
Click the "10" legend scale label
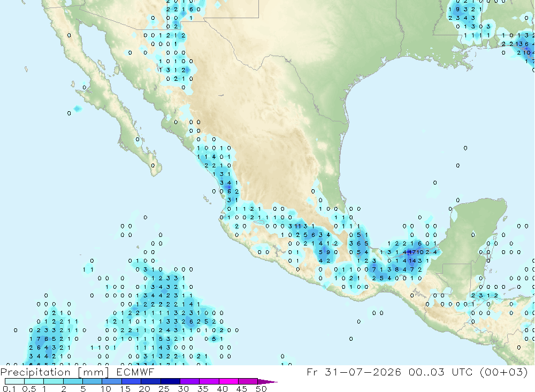pyautogui.click(x=106, y=389)
